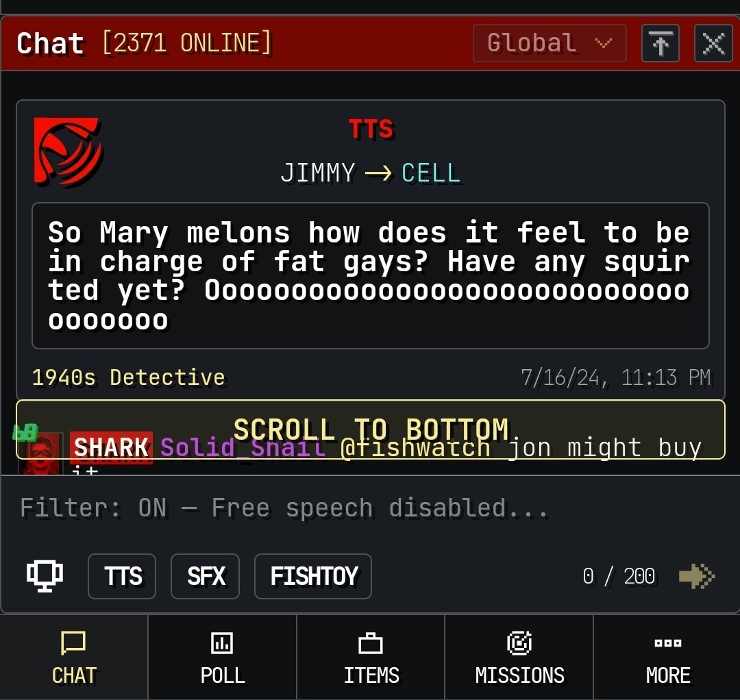The width and height of the screenshot is (740, 700).
Task: Click Solid_Snail's avatar thumbnail
Action: pos(41,454)
